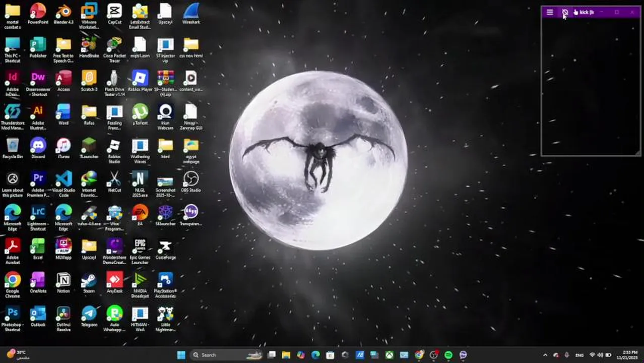Select the Epic Games Launcher icon
This screenshot has width=644, height=363.
(x=140, y=251)
